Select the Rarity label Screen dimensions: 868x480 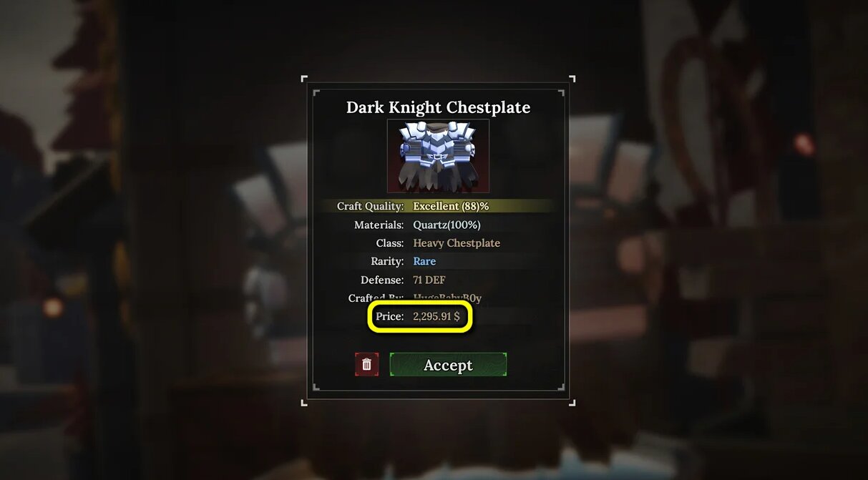point(387,262)
